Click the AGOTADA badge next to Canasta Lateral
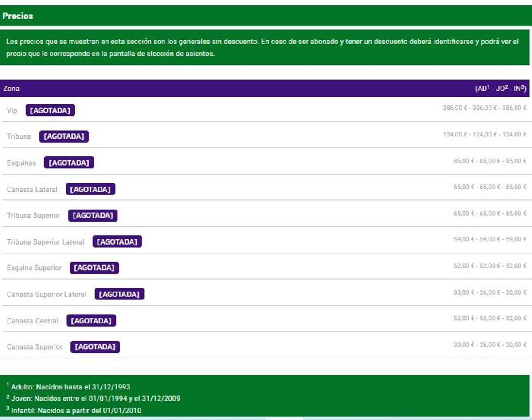The height and width of the screenshot is (420, 532). 90,189
